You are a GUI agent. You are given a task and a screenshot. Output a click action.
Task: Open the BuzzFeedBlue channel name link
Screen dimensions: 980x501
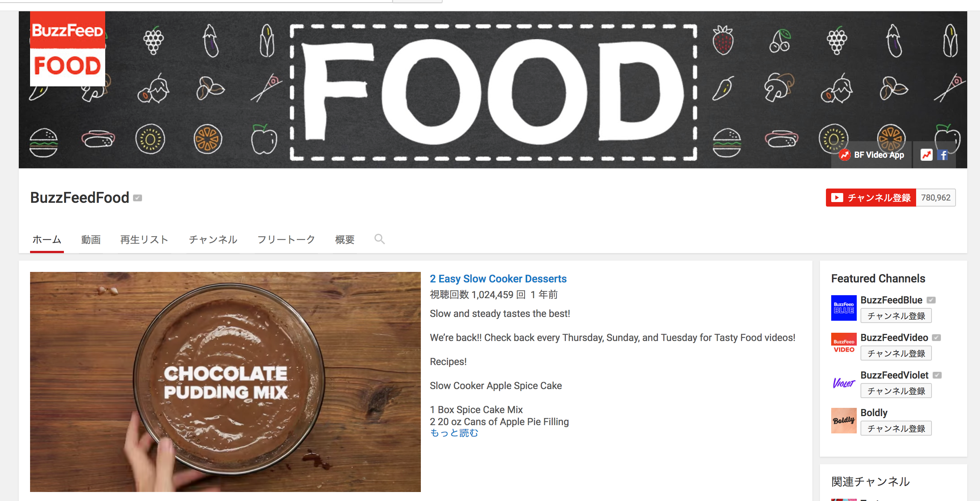[x=891, y=300]
